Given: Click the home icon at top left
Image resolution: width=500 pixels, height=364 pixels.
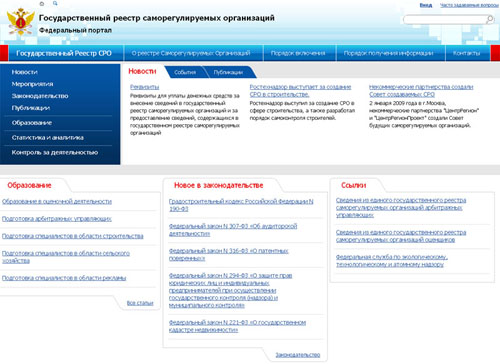Looking at the screenshot, I should click(x=42, y=4).
